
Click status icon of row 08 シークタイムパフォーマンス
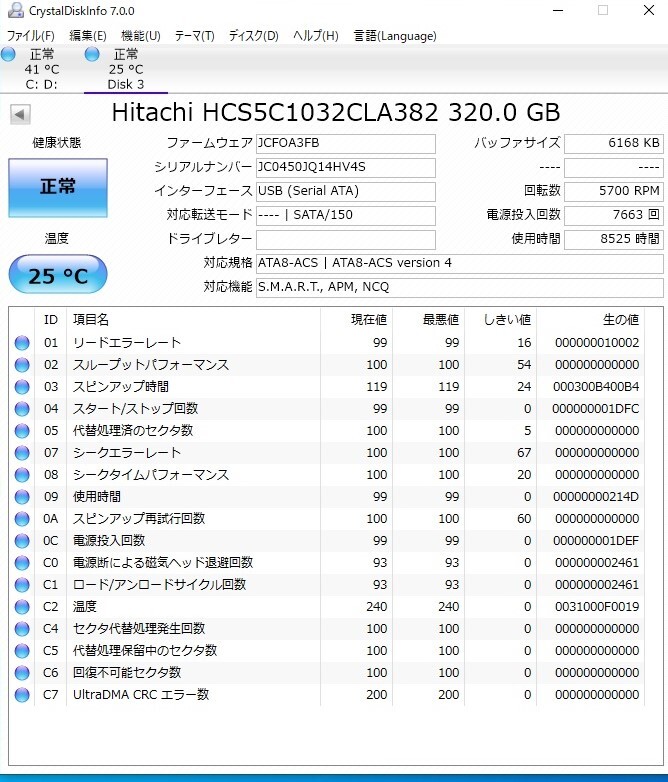pos(22,474)
